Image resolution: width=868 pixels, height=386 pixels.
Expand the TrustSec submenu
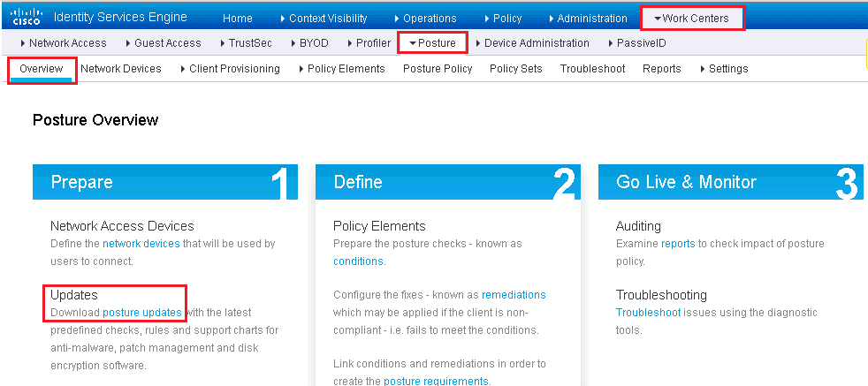tap(246, 43)
